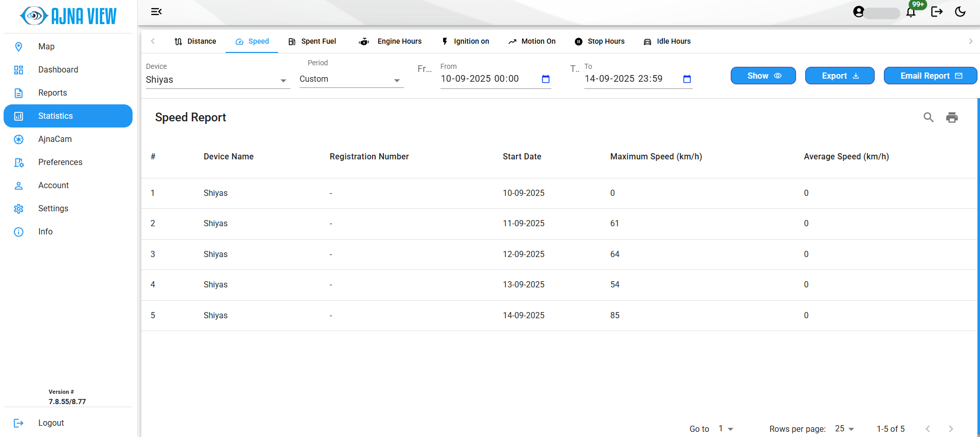This screenshot has width=980, height=437.
Task: Open AjnaCam from the sidebar
Action: click(55, 139)
